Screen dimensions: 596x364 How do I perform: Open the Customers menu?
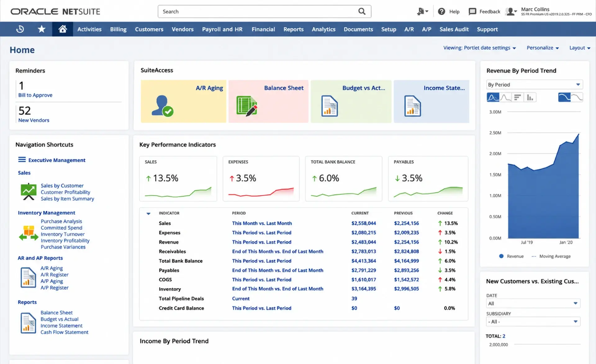[x=149, y=29]
